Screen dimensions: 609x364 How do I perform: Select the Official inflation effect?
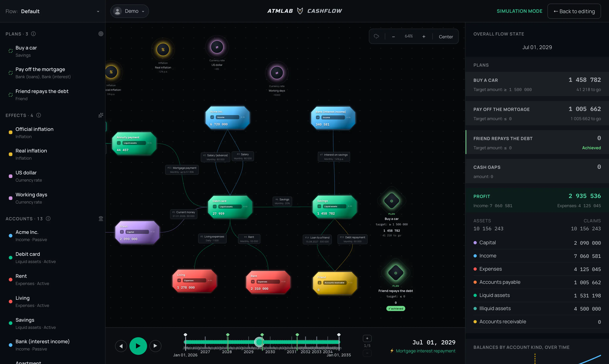click(x=53, y=133)
